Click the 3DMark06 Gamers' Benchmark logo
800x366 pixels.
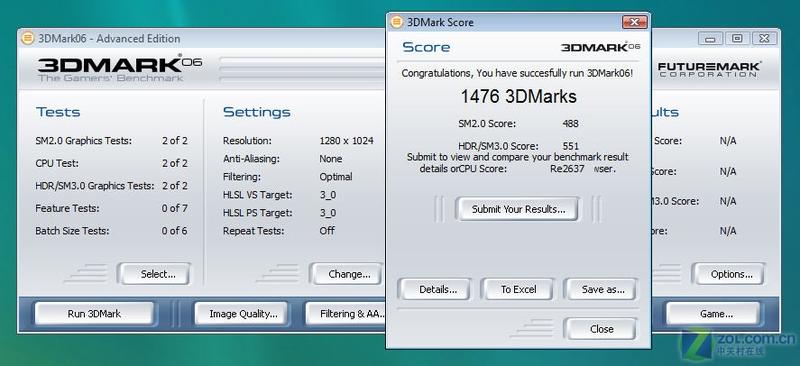pos(119,68)
